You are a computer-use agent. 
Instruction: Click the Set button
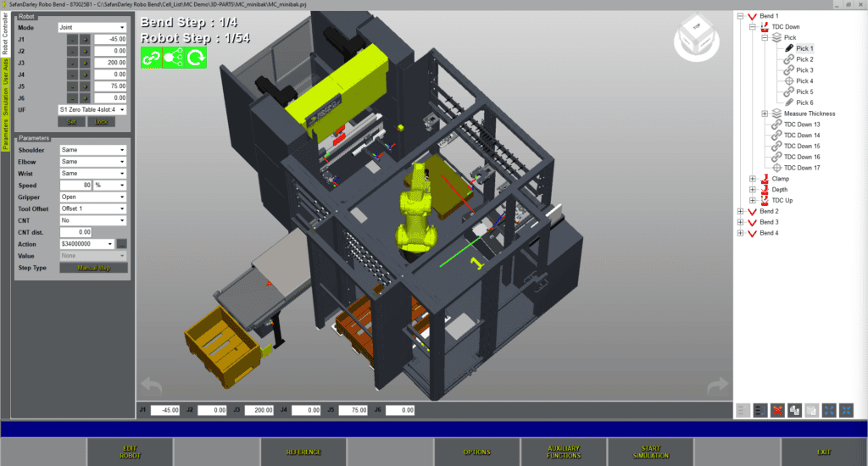point(72,122)
